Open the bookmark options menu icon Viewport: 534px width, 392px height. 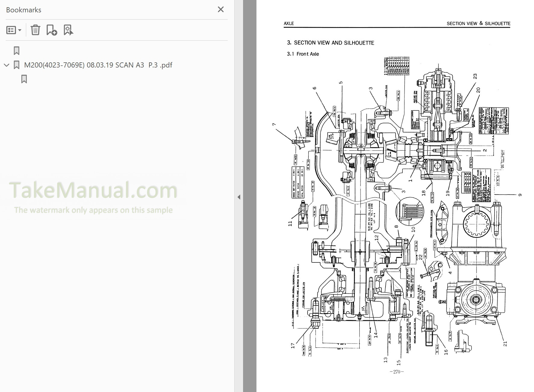pos(11,30)
